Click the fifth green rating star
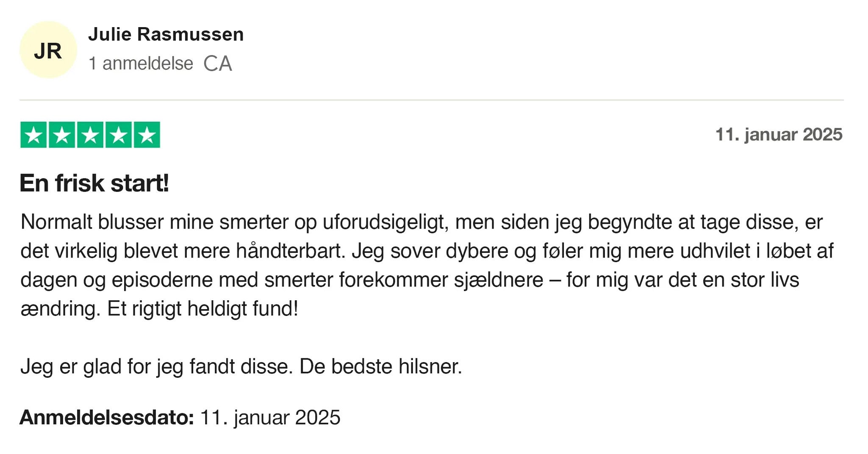868x454 pixels. click(x=147, y=135)
